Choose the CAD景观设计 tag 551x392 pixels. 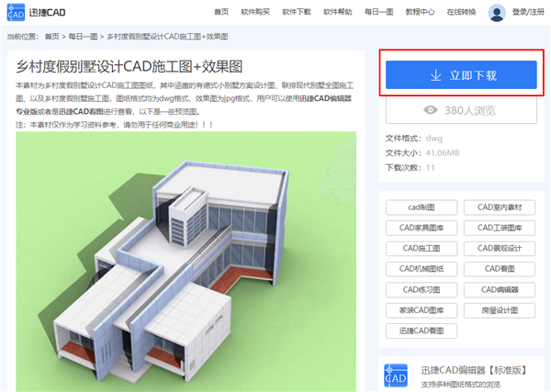(x=500, y=249)
